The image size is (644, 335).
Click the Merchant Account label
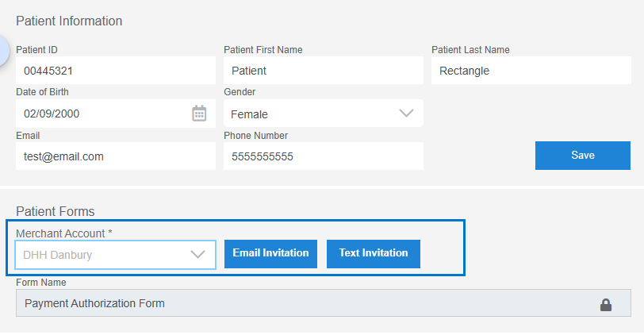coord(64,233)
